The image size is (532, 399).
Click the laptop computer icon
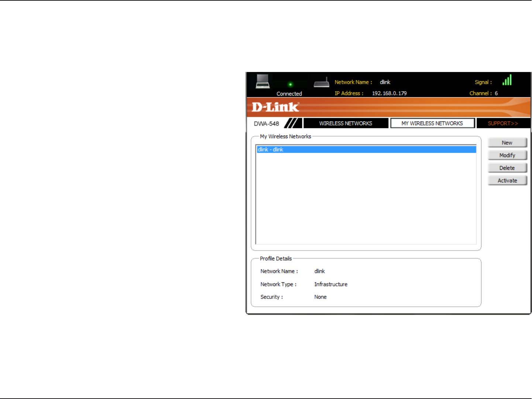pos(262,81)
